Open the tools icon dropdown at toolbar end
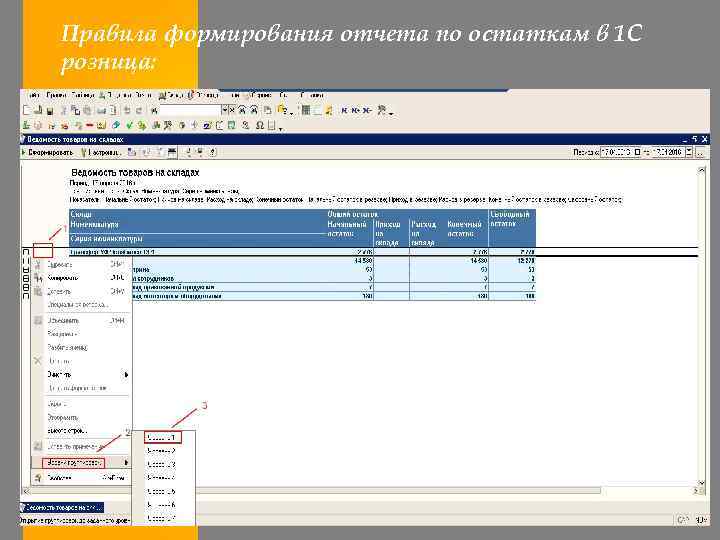Viewport: 720px width, 540px height. pyautogui.click(x=391, y=113)
